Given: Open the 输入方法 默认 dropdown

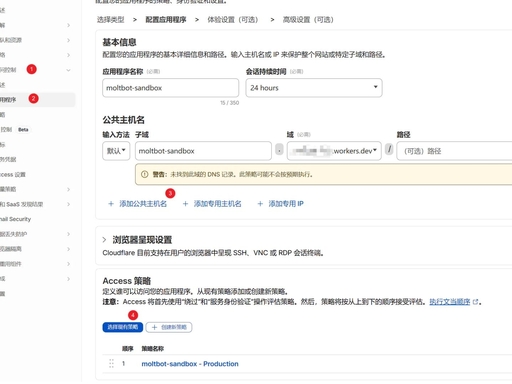Looking at the screenshot, I should click(x=116, y=151).
